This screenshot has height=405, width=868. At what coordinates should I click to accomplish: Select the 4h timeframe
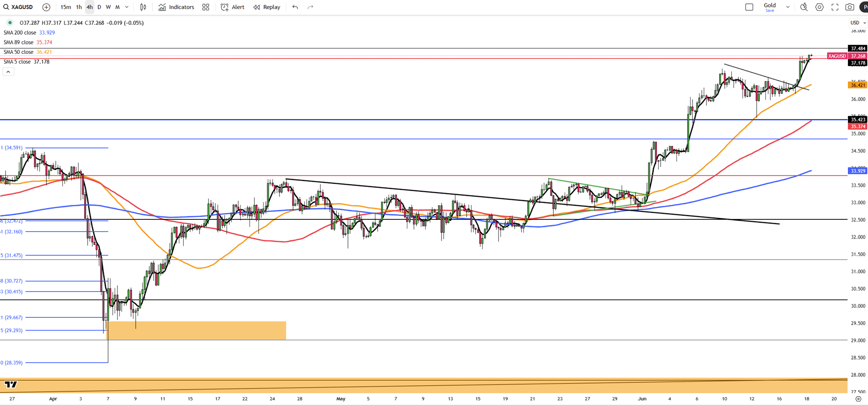coord(89,7)
